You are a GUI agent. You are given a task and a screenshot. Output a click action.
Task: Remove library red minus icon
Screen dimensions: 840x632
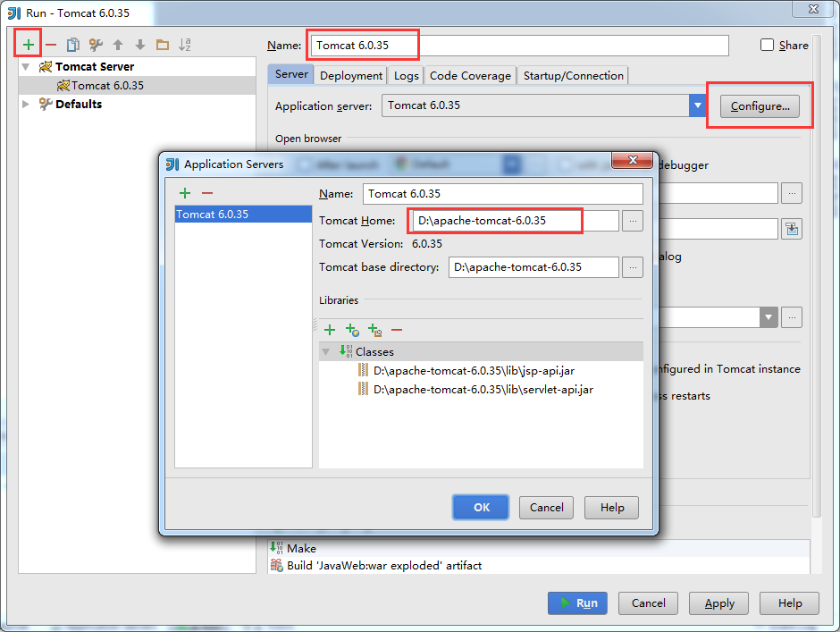point(397,330)
